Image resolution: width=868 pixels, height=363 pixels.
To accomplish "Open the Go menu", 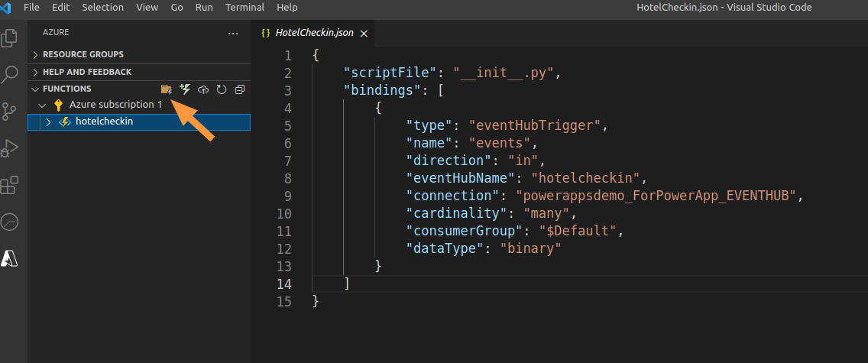I will tap(177, 8).
